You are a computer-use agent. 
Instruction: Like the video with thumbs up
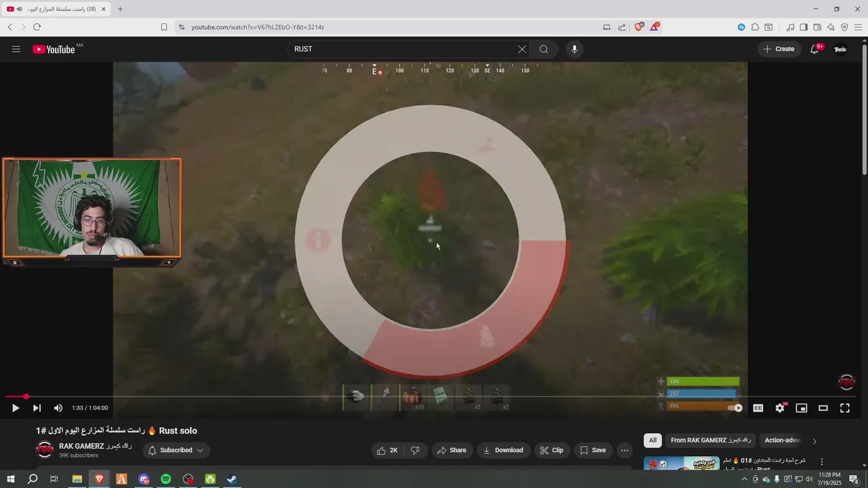[388, 450]
